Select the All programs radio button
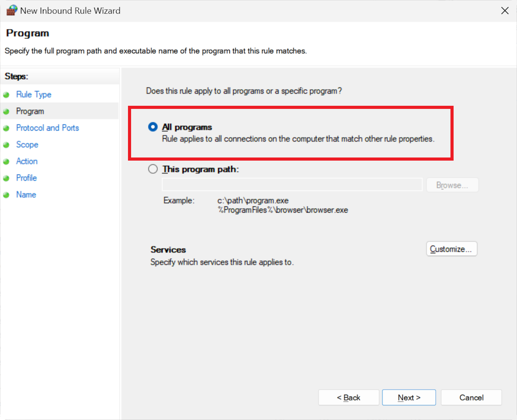Image resolution: width=517 pixels, height=420 pixels. click(x=153, y=127)
